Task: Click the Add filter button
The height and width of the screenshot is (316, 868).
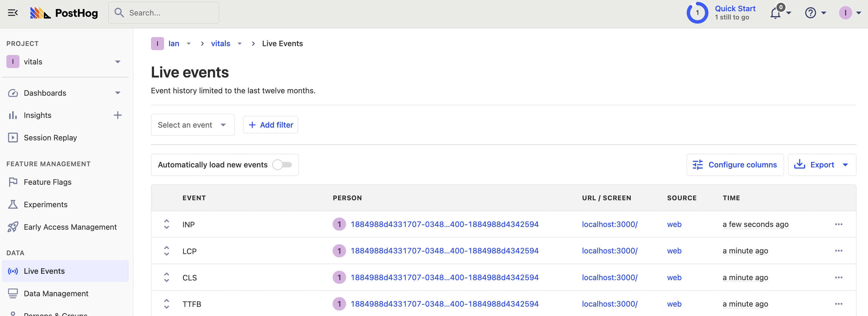Action: coord(270,125)
